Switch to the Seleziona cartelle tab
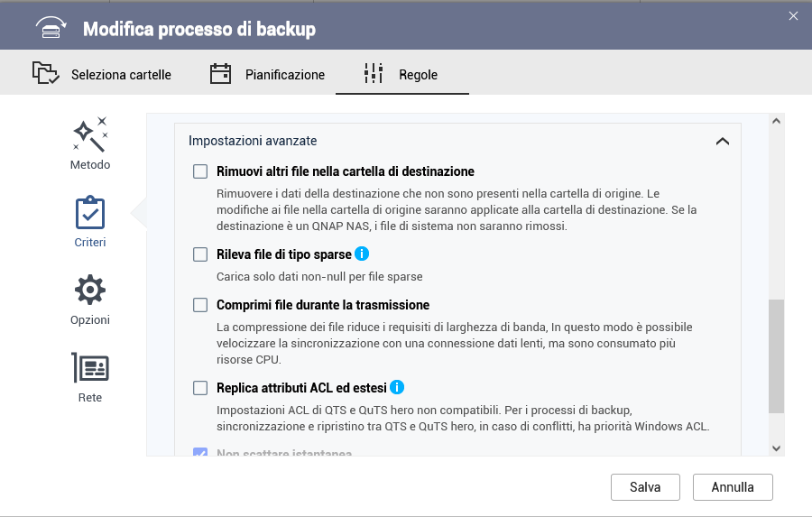The width and height of the screenshot is (812, 517). pos(102,75)
